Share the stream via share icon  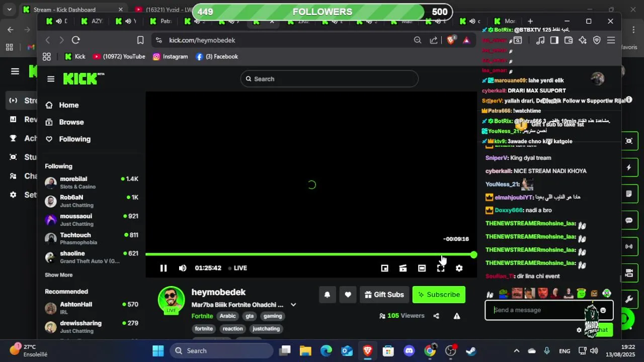point(436,316)
